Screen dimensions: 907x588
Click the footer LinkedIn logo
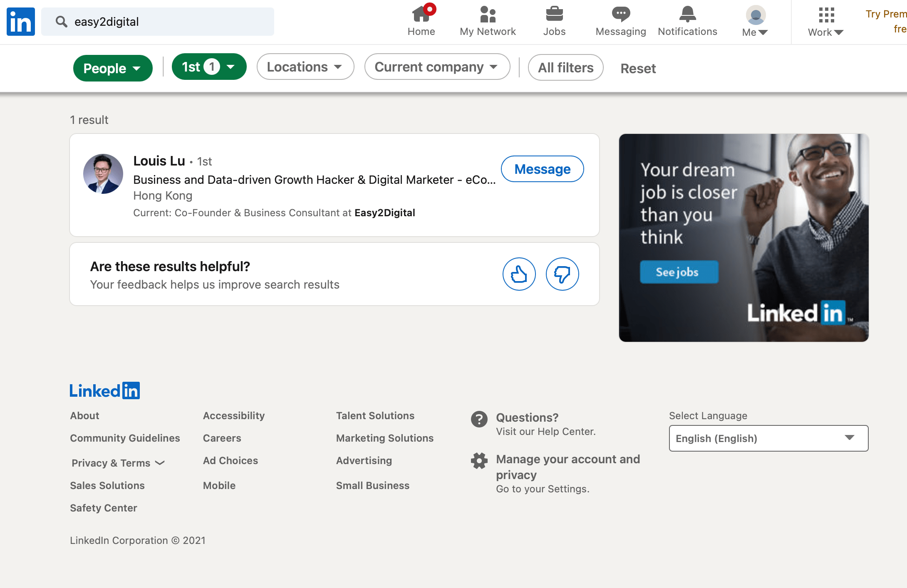coord(104,390)
